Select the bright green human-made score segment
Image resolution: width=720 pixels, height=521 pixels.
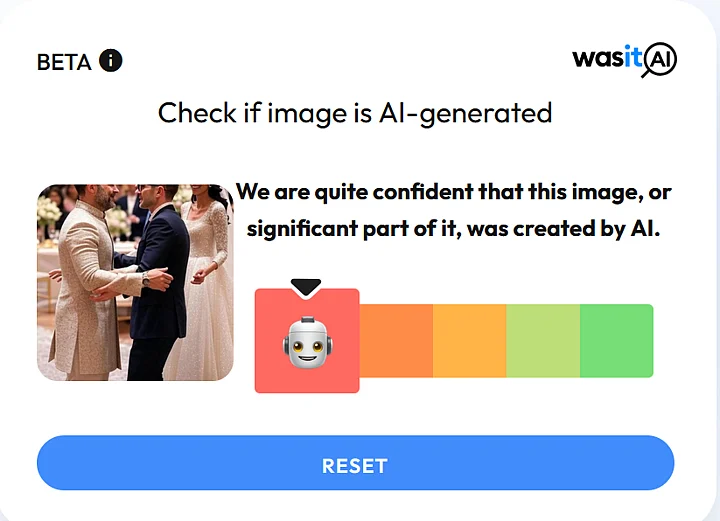pos(617,341)
